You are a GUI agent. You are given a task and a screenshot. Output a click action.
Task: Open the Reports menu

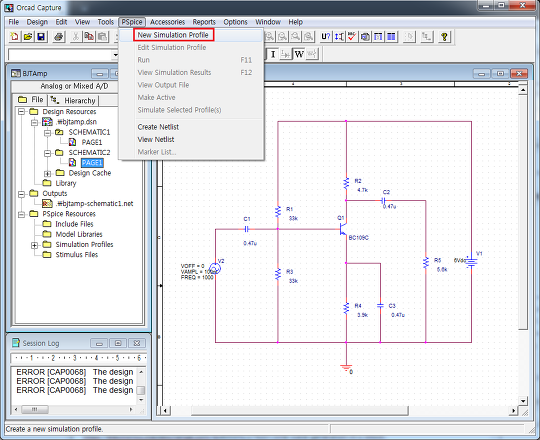point(204,22)
